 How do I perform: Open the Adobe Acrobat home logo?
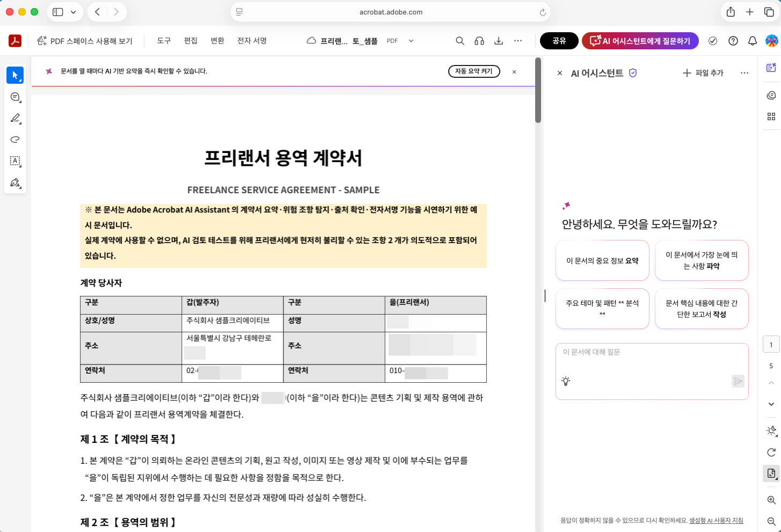pyautogui.click(x=15, y=41)
